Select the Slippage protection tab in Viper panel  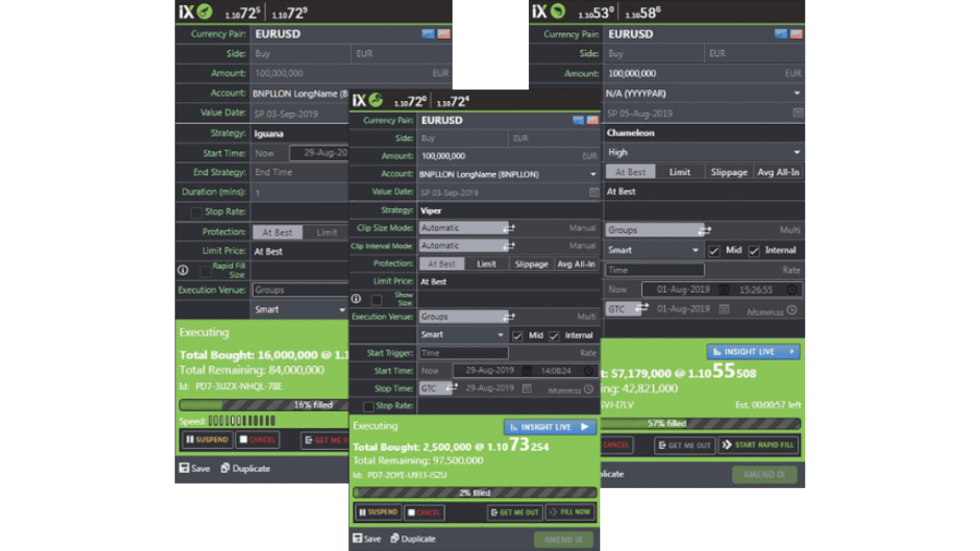[x=531, y=264]
